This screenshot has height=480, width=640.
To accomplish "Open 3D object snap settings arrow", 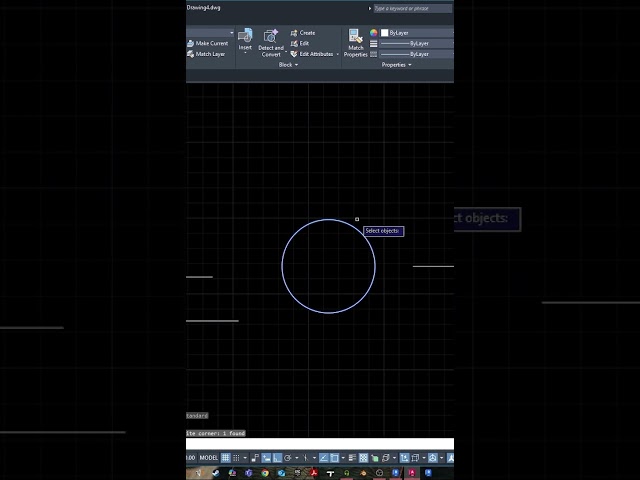I will [x=394, y=458].
